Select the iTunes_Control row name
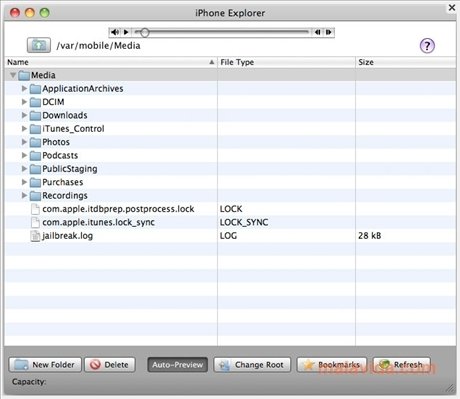This screenshot has width=460, height=399. (73, 129)
